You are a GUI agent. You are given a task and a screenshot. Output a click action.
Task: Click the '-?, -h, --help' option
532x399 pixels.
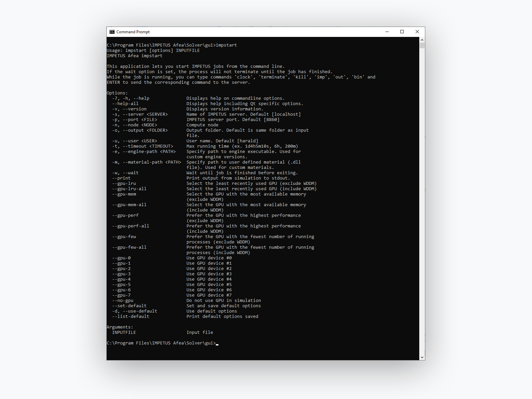click(131, 98)
